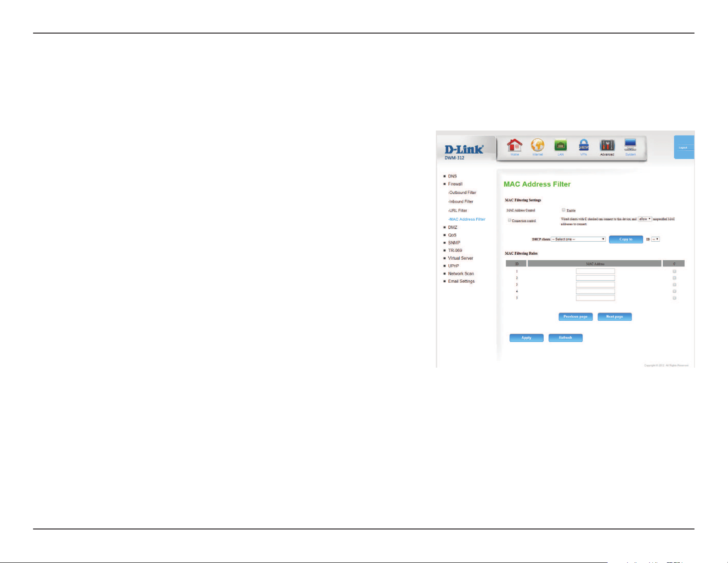Screen dimensions: 728x563
Task: Click the Previous page button
Action: 576,317
